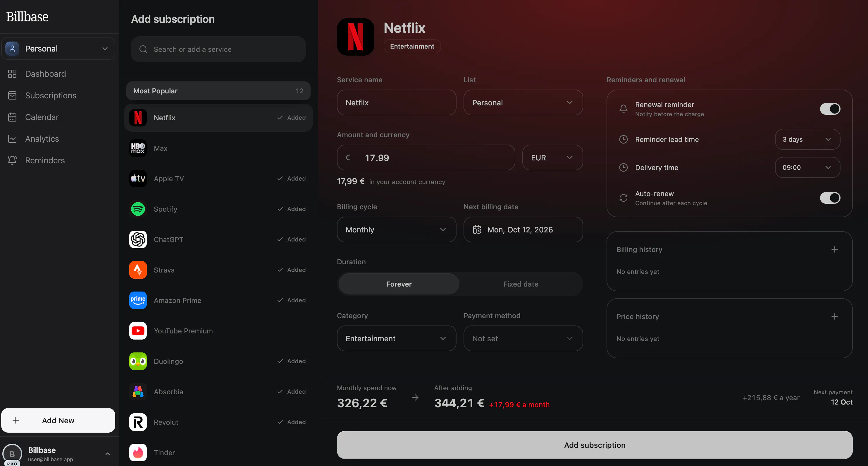Click the Personal workspace avatar icon
868x466 pixels.
(12, 49)
